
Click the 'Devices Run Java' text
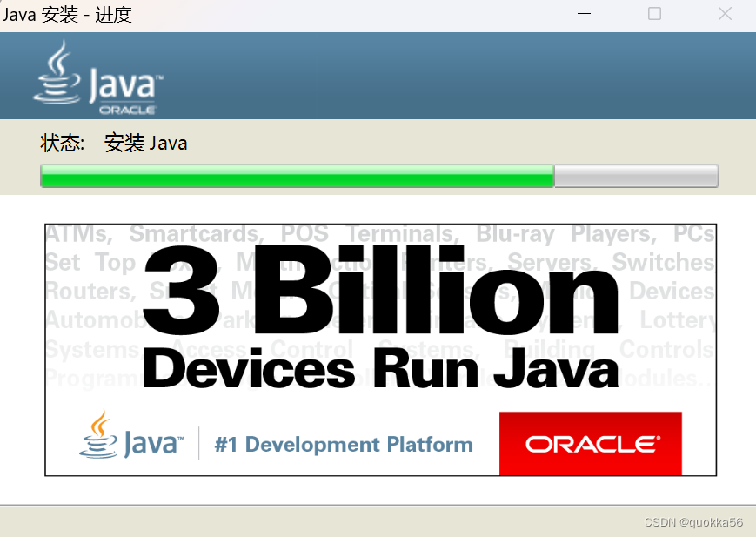[x=381, y=369]
